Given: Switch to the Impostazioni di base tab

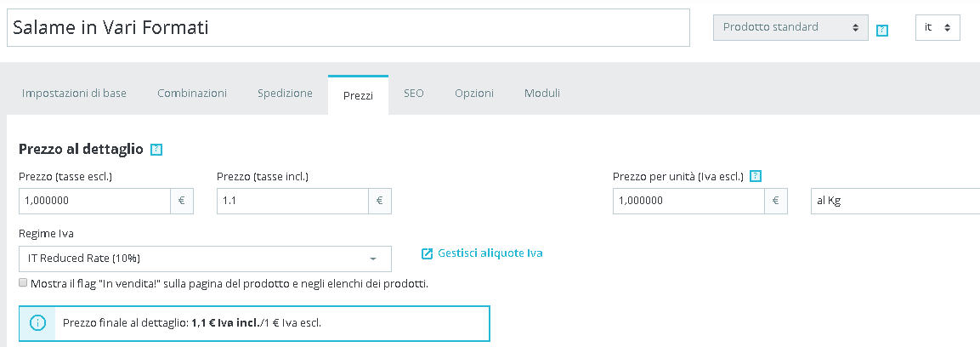Looking at the screenshot, I should click(x=74, y=94).
